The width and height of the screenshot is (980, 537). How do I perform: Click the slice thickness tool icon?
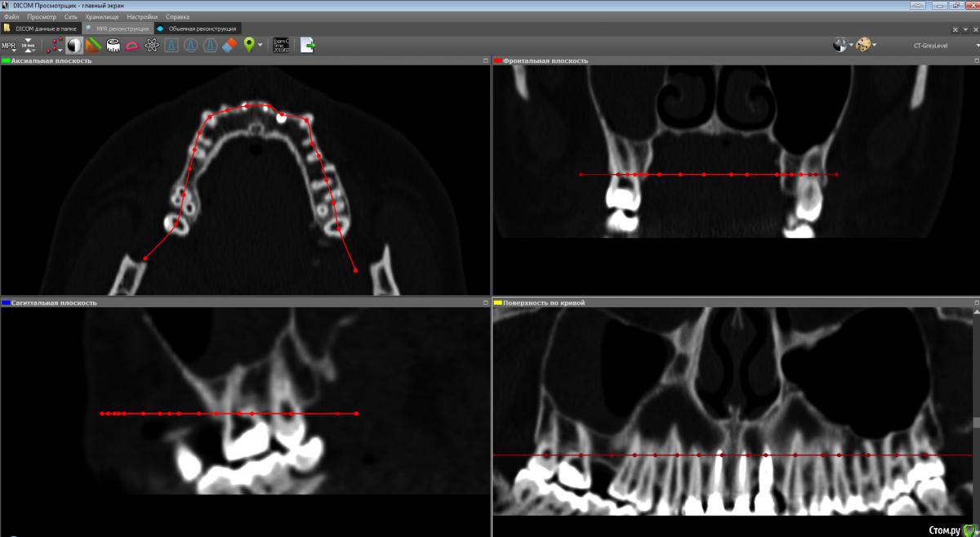pyautogui.click(x=29, y=46)
